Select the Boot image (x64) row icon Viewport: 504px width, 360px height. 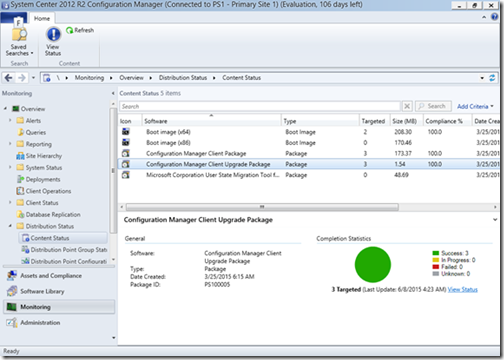(126, 132)
